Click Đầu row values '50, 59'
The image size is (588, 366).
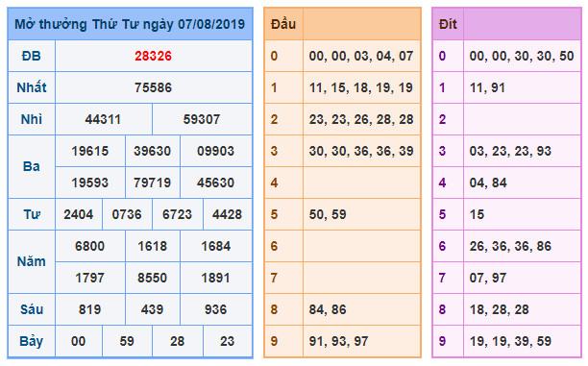(x=328, y=214)
